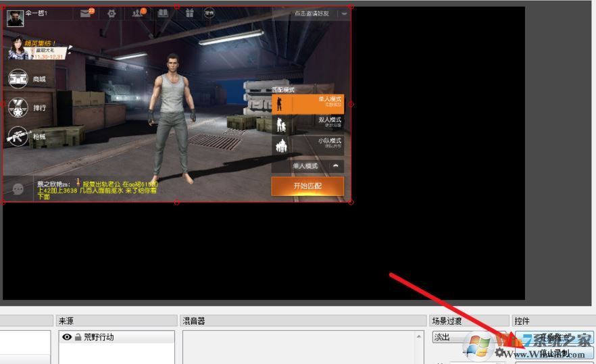596x364 pixels.
Task: Open the chat bubble icon
Action: point(18,189)
